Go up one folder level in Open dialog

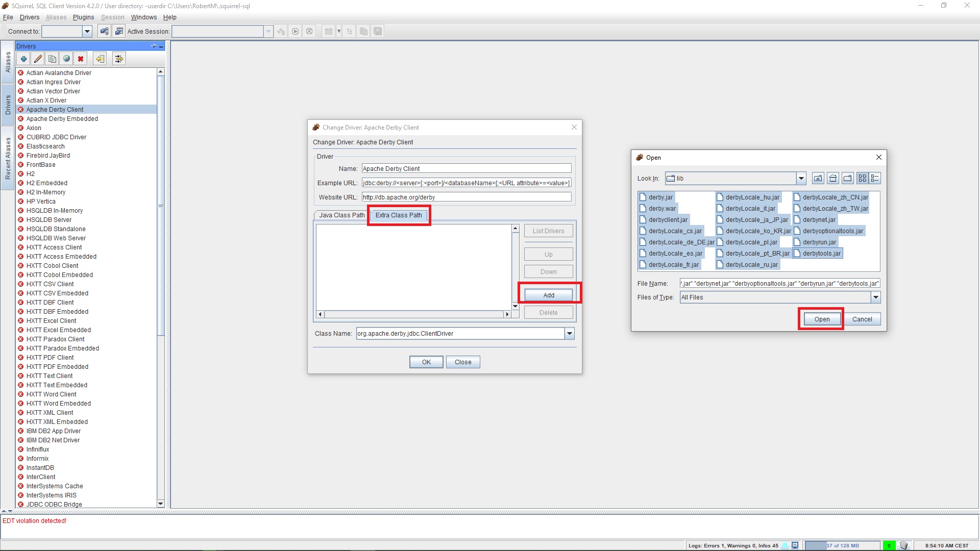click(818, 179)
